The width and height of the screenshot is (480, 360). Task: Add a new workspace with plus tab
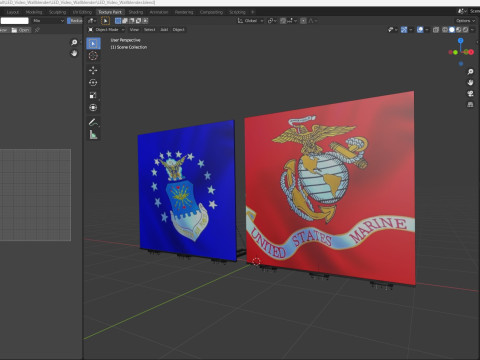click(252, 12)
